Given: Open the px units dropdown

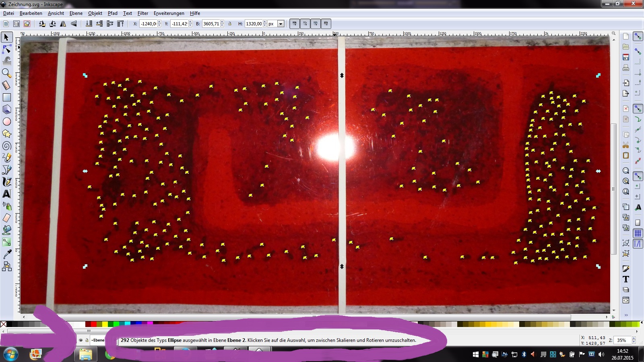Looking at the screenshot, I should (x=281, y=24).
